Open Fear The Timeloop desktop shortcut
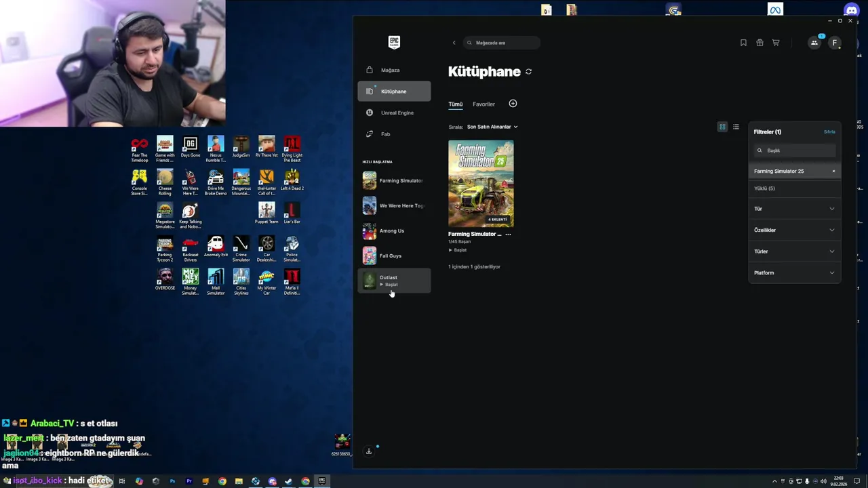The width and height of the screenshot is (868, 488). coord(140,150)
